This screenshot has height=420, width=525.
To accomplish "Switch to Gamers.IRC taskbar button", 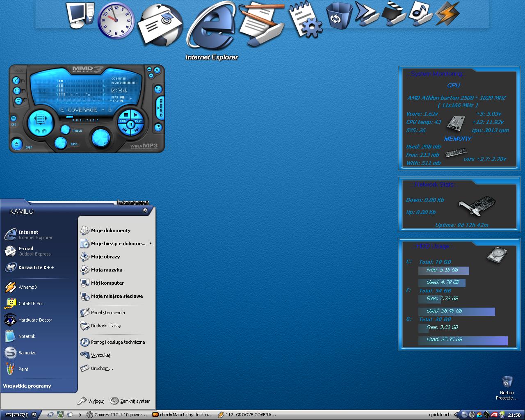I will pyautogui.click(x=117, y=415).
